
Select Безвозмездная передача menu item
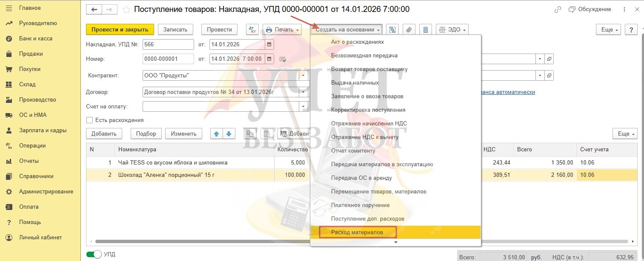click(396, 56)
